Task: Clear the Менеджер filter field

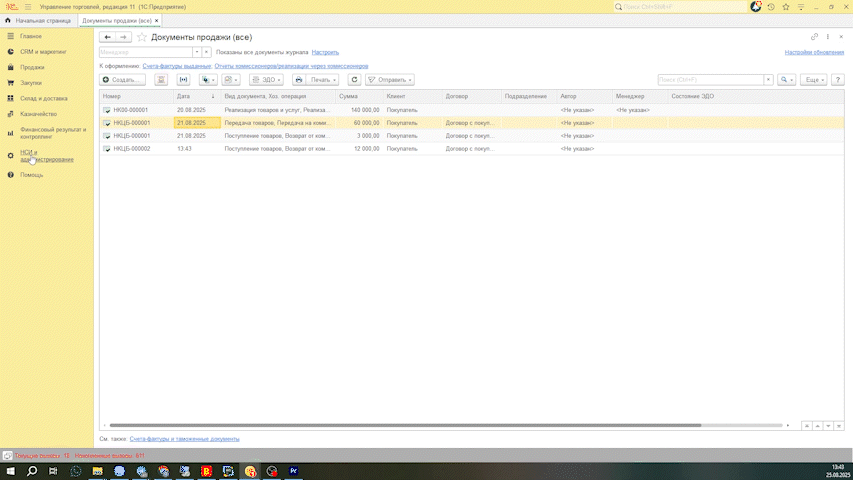Action: pos(206,52)
